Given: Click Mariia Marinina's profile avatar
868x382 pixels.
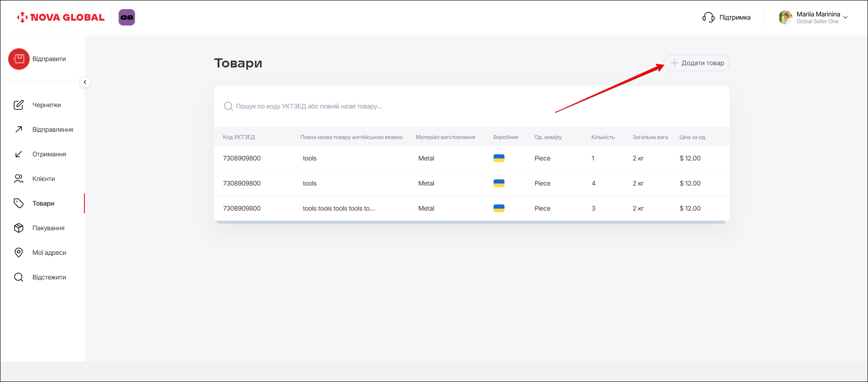Looking at the screenshot, I should click(x=785, y=17).
